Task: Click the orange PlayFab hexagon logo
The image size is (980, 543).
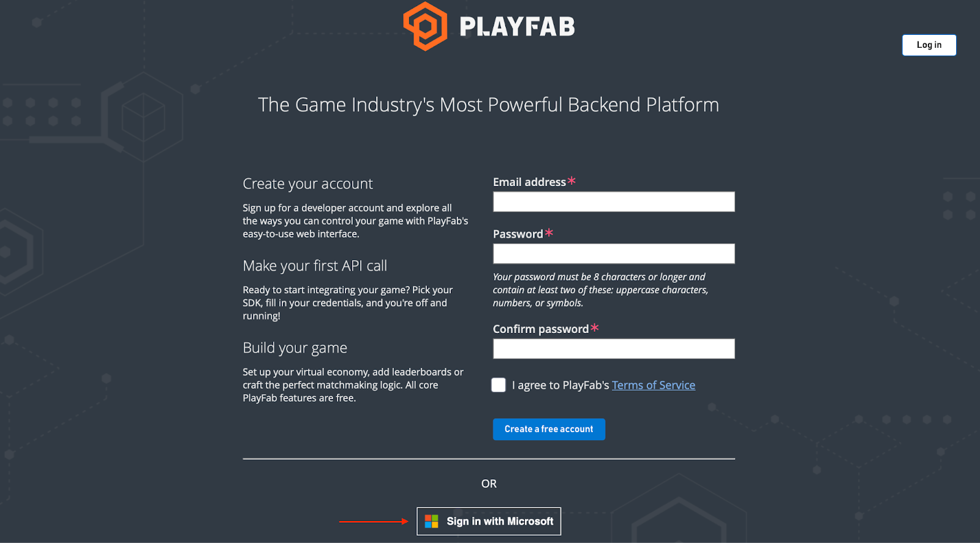Action: click(425, 26)
